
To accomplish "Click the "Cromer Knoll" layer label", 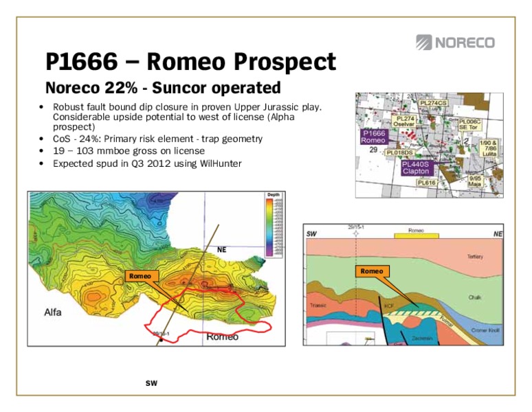I will (x=485, y=330).
